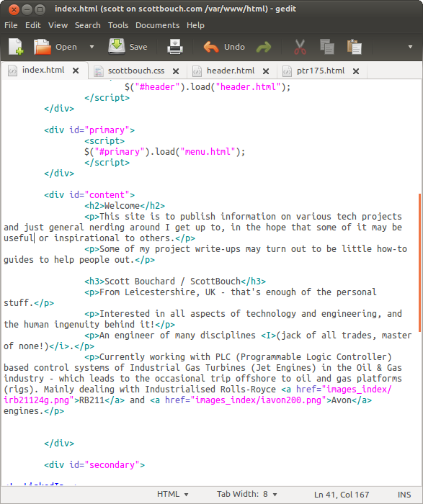Open the Tools menu
Screen dimensions: 423x504
point(118,25)
